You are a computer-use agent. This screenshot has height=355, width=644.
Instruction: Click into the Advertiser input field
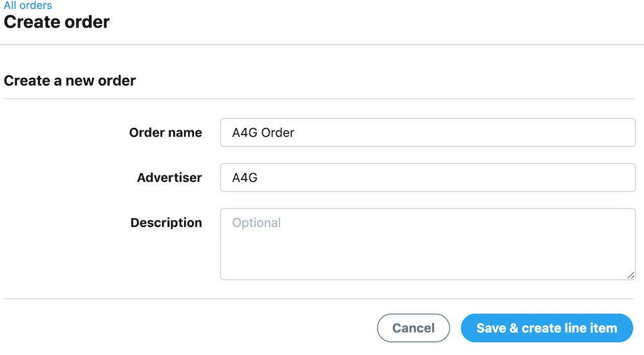[428, 177]
